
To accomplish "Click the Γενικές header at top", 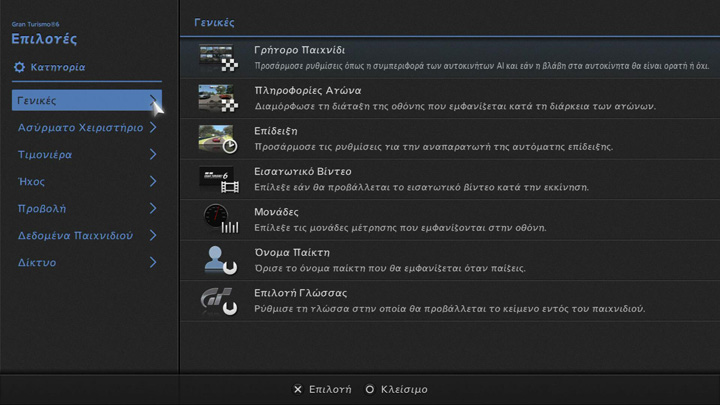I will (214, 21).
